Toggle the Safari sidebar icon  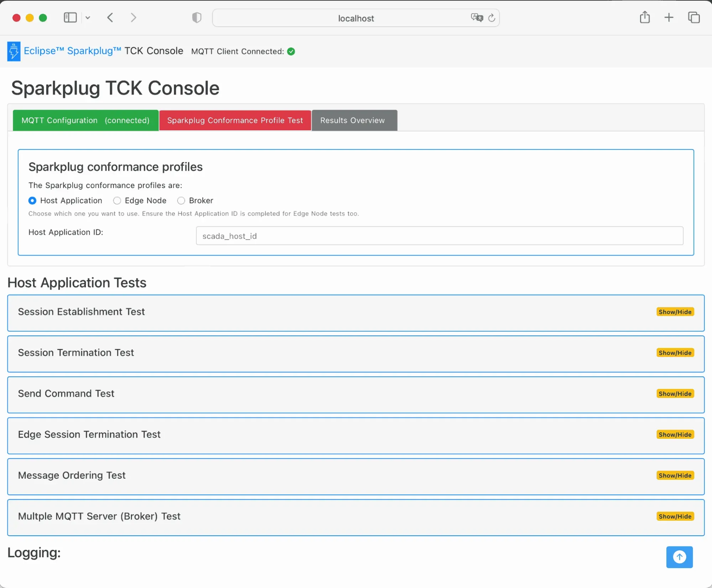pos(70,17)
